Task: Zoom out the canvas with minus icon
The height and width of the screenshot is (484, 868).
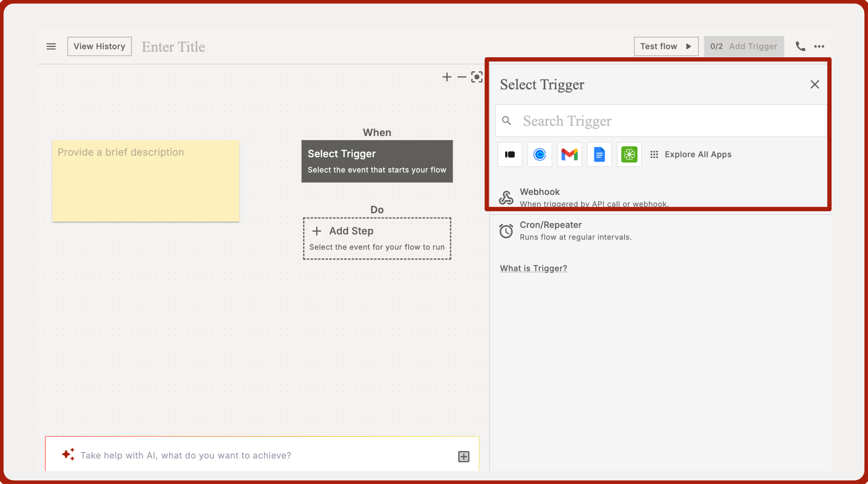Action: pyautogui.click(x=462, y=77)
